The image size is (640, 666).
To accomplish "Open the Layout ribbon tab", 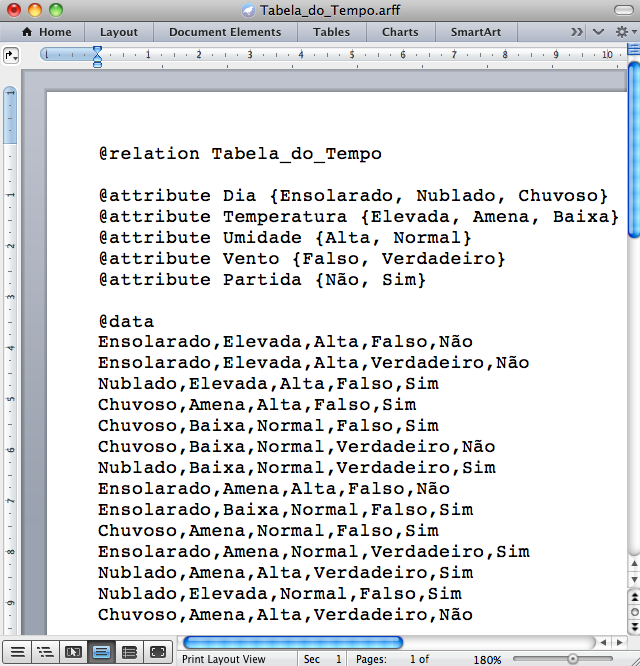I will [x=119, y=32].
